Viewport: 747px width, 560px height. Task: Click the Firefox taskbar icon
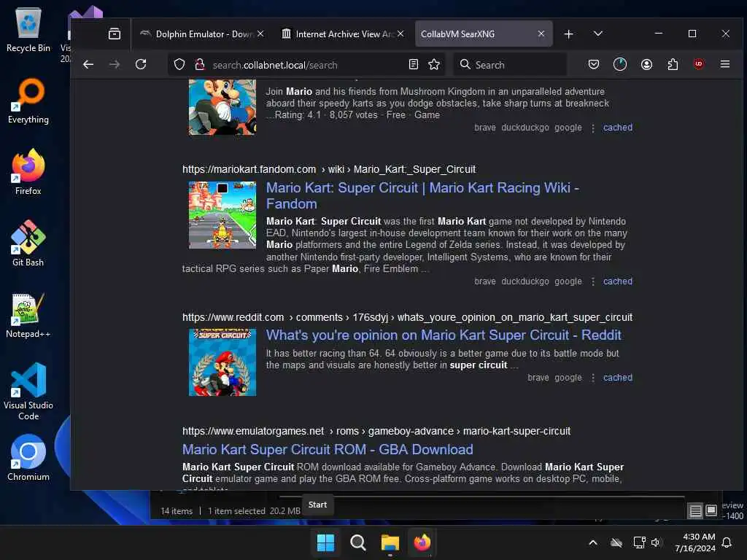click(x=422, y=542)
